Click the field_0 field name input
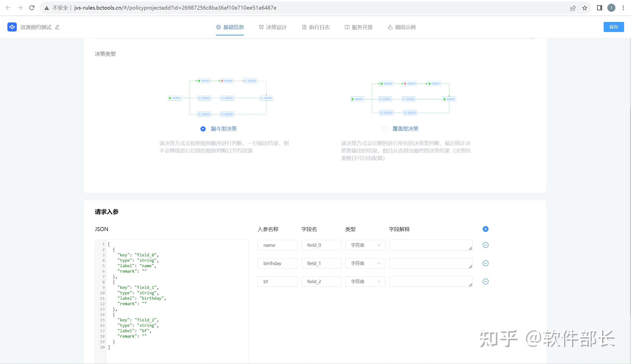This screenshot has height=364, width=631. coord(321,245)
